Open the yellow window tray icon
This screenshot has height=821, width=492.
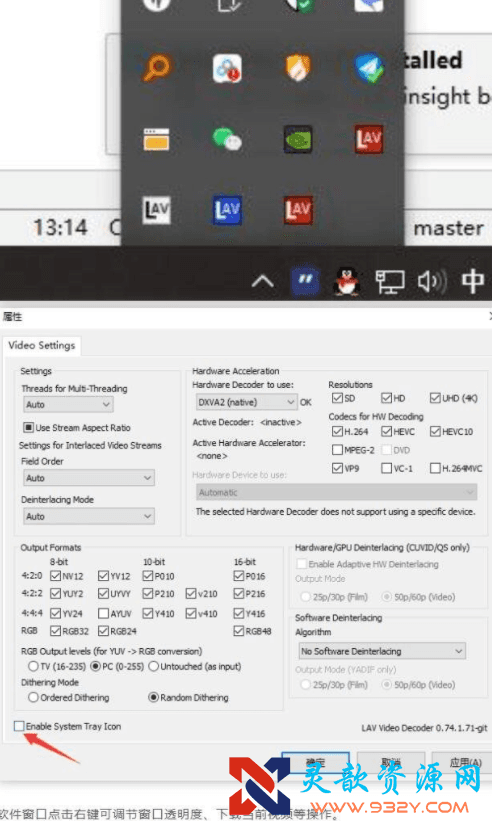[x=156, y=139]
